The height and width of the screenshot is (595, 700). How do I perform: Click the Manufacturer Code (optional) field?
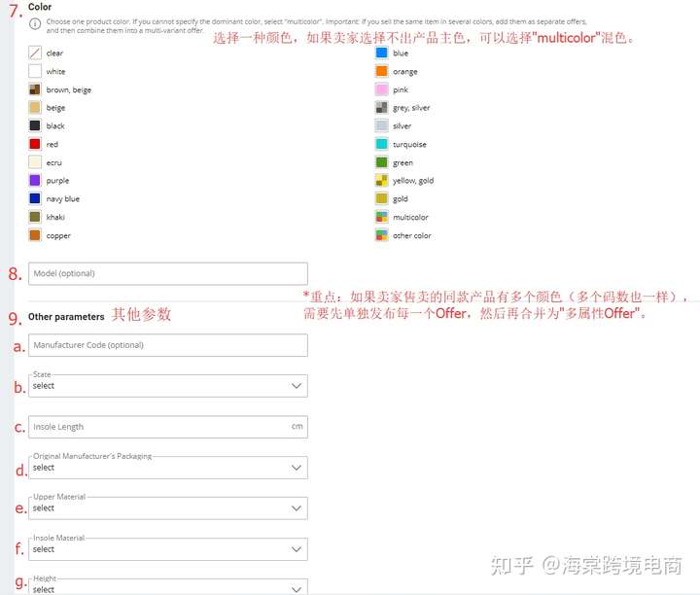tap(168, 345)
